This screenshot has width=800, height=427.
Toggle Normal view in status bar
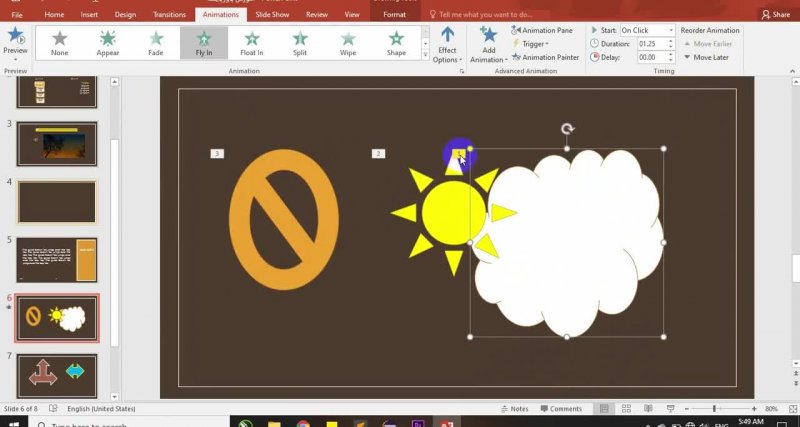point(604,409)
